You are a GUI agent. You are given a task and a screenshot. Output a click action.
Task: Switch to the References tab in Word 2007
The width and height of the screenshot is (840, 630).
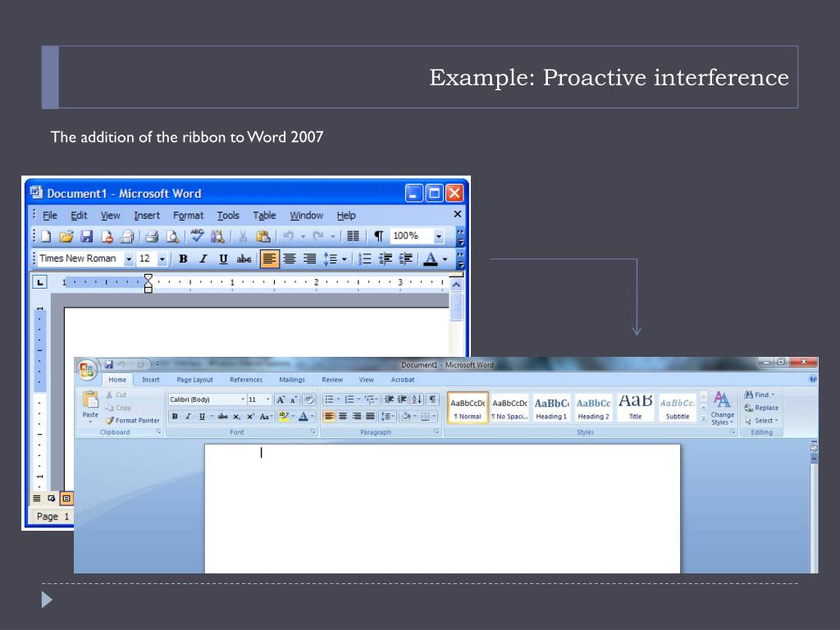tap(246, 380)
